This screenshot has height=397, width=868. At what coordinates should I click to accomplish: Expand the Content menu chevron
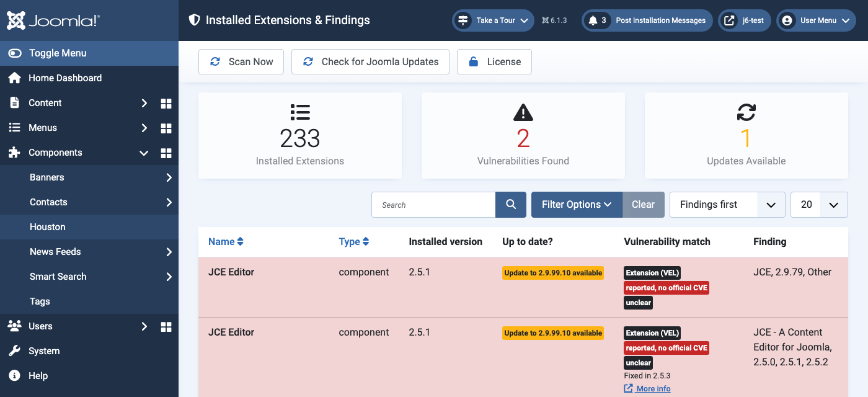[x=144, y=103]
